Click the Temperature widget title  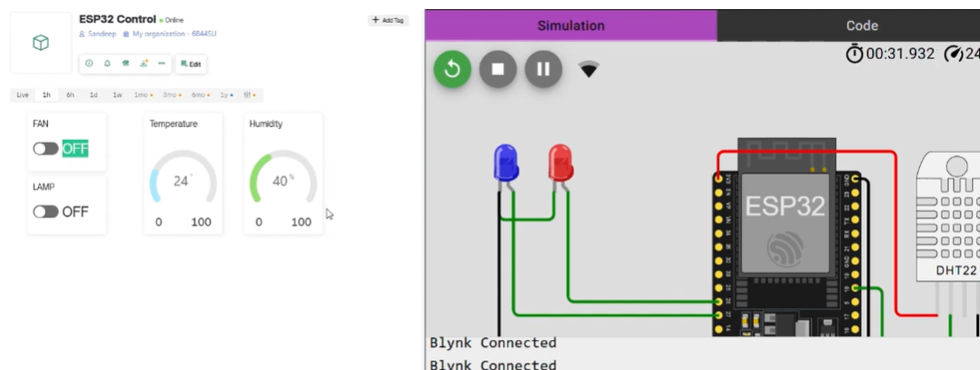coord(173,124)
